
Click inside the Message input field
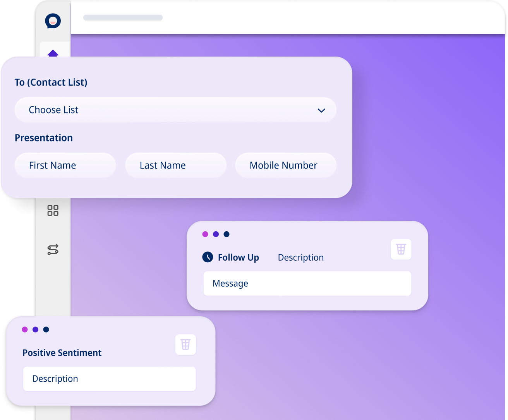click(307, 283)
